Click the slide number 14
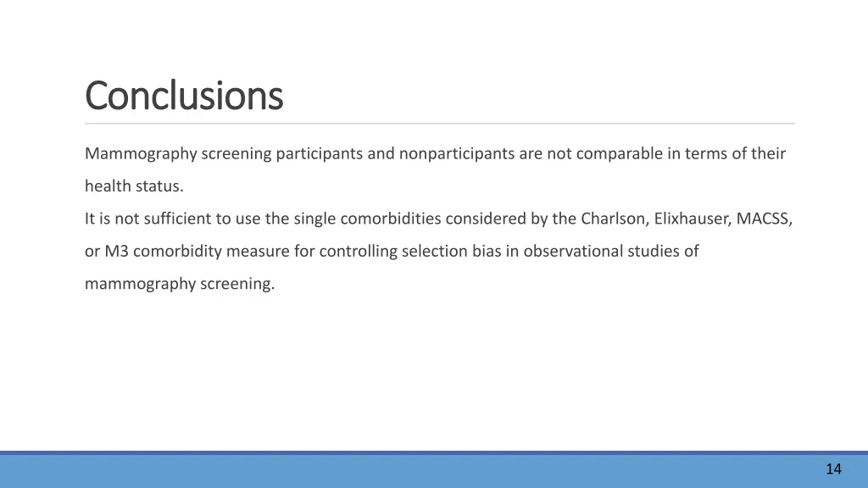This screenshot has height=488, width=868. [834, 469]
